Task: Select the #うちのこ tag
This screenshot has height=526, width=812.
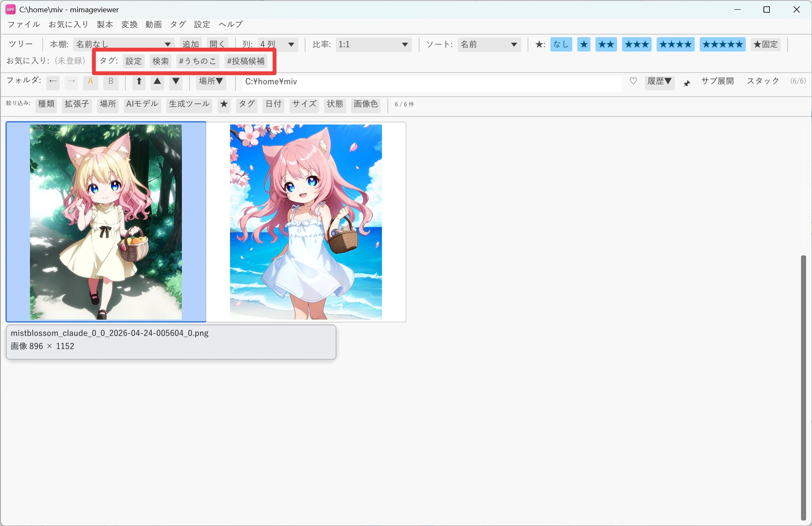Action: 198,61
